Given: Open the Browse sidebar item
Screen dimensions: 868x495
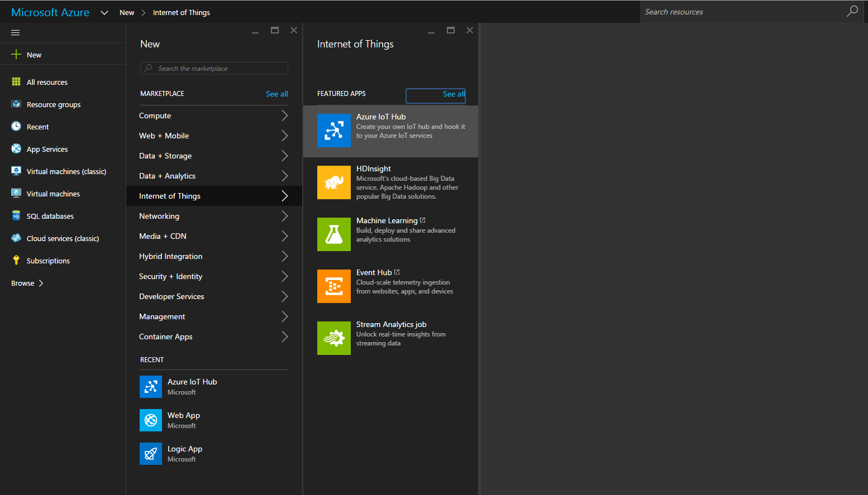Looking at the screenshot, I should 27,283.
